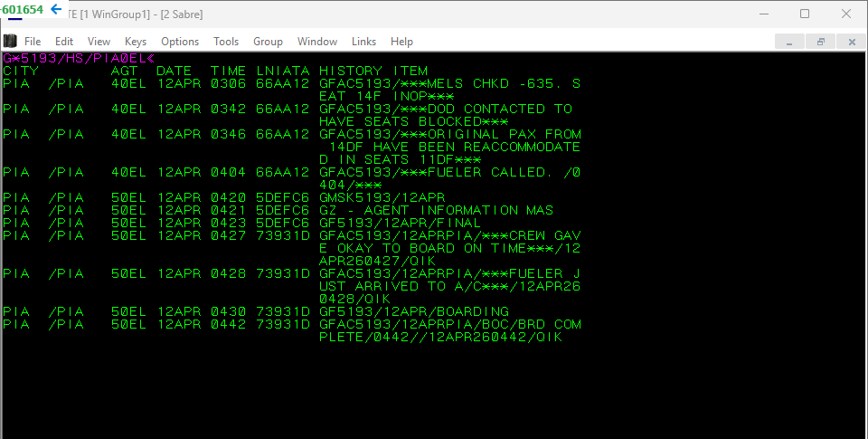Open the View menu

[x=99, y=42]
